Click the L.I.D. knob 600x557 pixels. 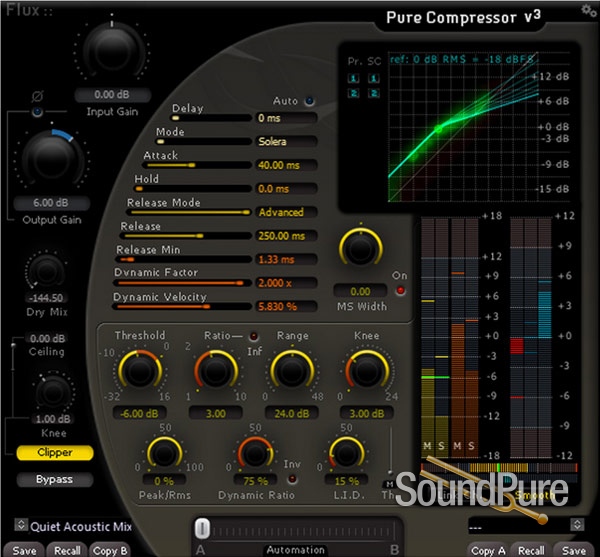pyautogui.click(x=346, y=454)
